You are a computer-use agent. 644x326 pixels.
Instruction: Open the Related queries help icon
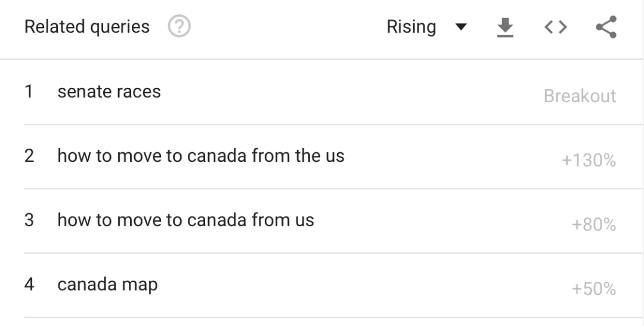point(179,26)
